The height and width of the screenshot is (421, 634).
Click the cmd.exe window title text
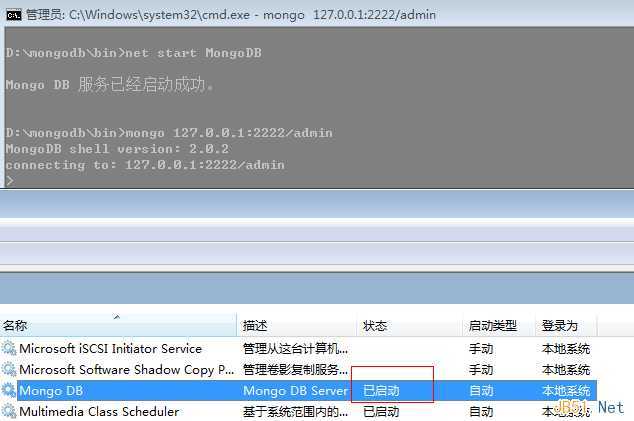point(231,15)
